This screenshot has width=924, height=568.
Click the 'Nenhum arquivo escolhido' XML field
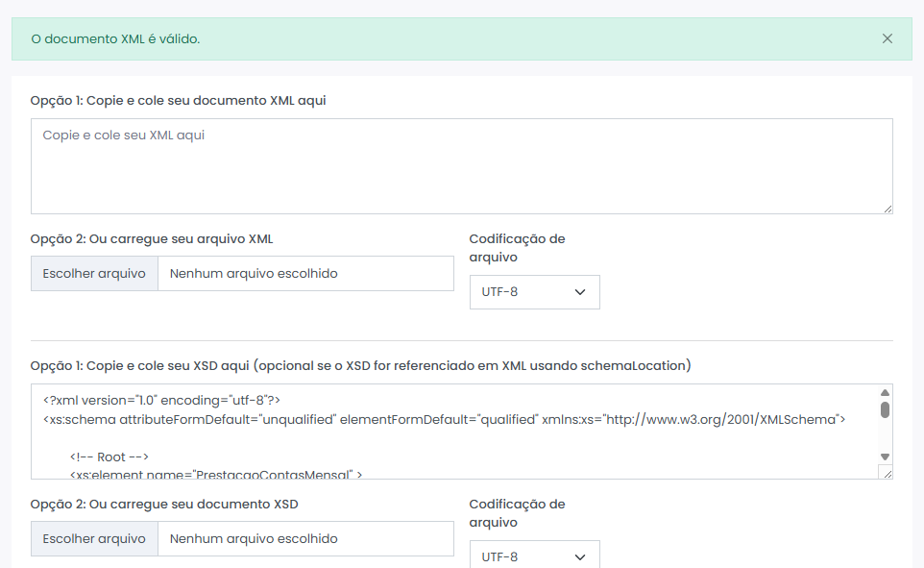[307, 273]
